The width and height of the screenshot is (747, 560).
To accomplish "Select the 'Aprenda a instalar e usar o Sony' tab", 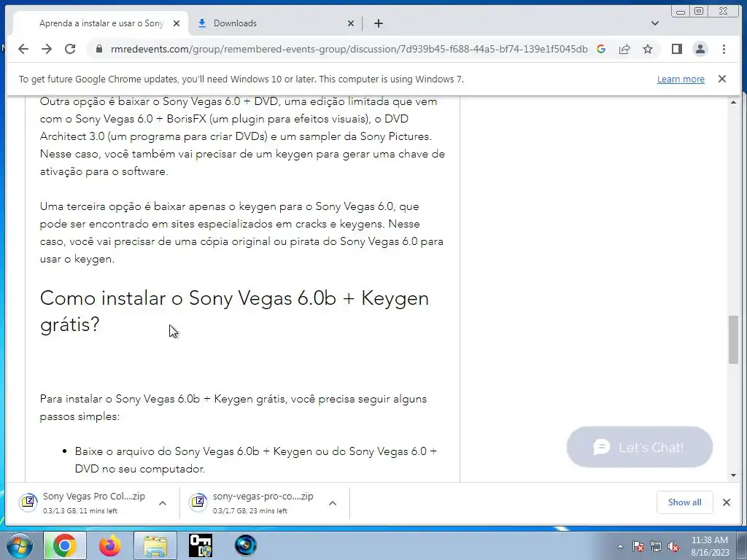I will click(101, 23).
